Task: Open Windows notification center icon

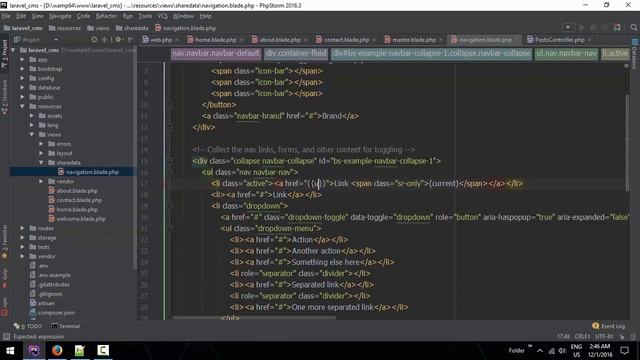Action: point(624,351)
